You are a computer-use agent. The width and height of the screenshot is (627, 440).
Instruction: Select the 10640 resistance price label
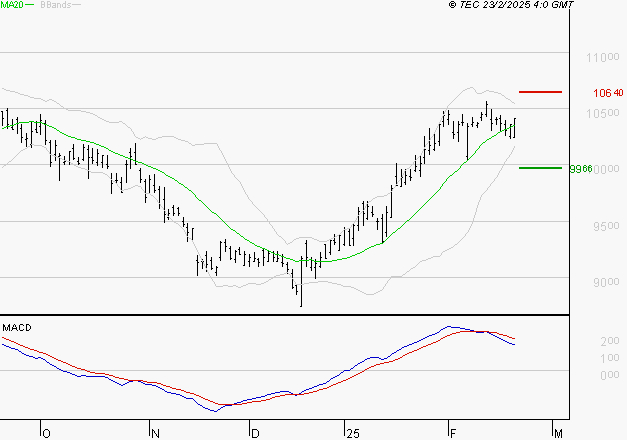pos(608,93)
